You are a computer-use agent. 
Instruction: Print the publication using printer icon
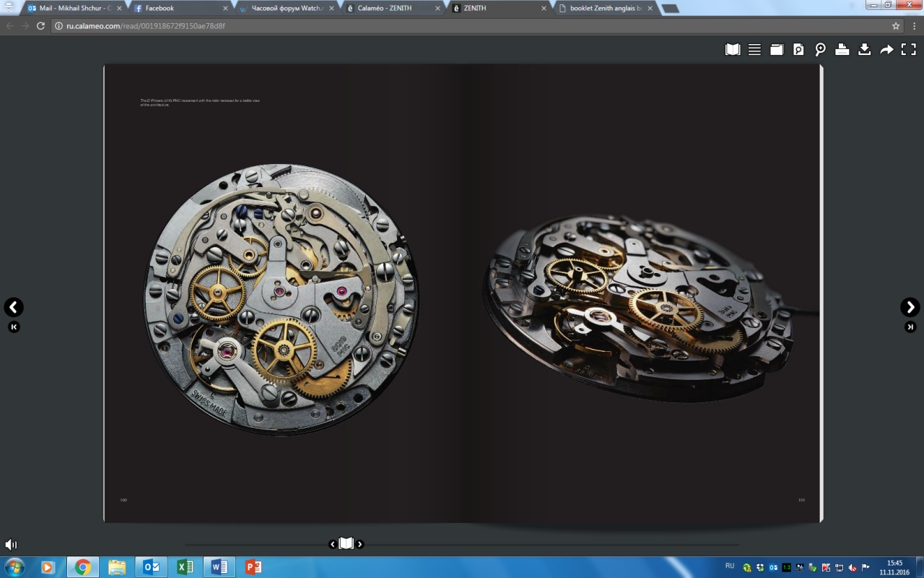point(842,50)
